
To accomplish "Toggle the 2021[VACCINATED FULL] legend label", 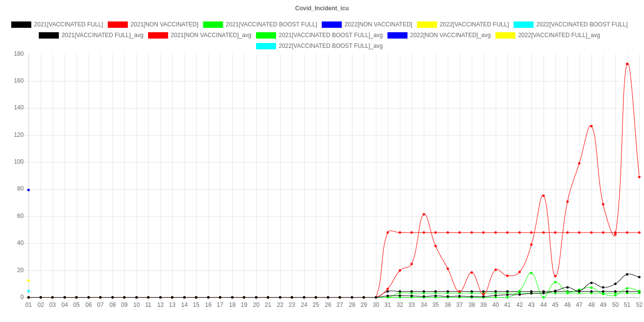I will tap(68, 24).
